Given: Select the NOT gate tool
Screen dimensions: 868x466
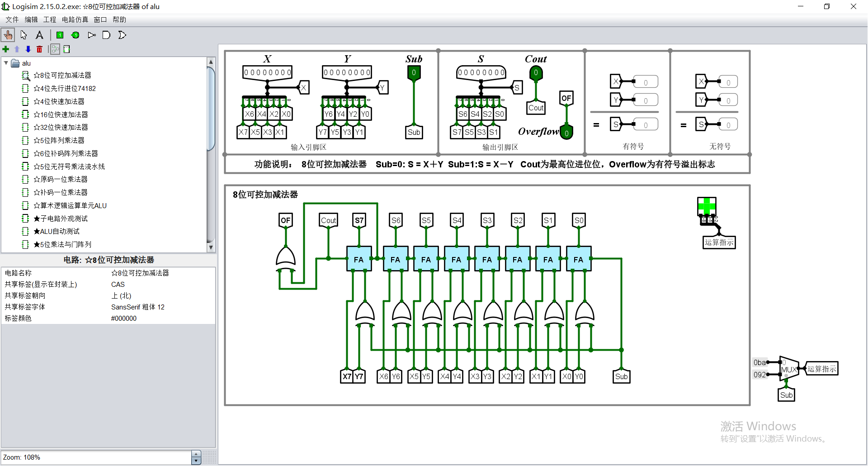Looking at the screenshot, I should (91, 35).
